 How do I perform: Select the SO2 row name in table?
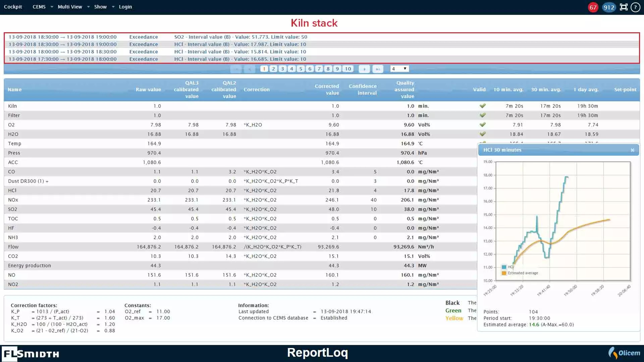pos(13,209)
